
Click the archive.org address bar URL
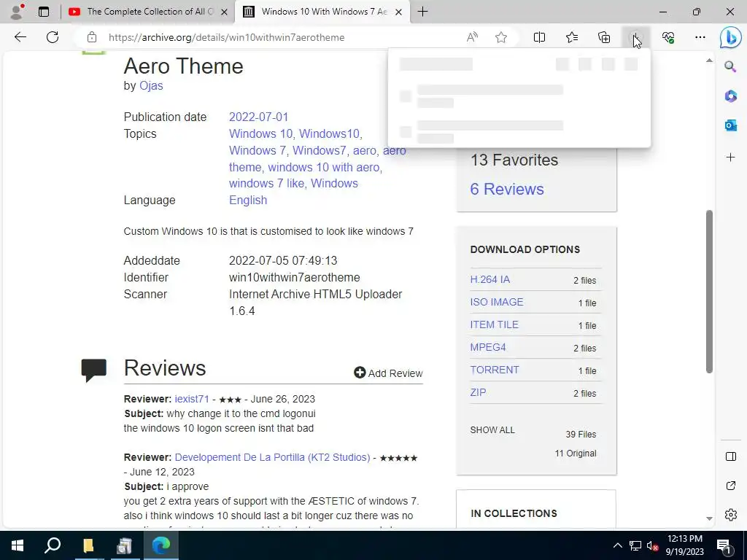(x=226, y=37)
